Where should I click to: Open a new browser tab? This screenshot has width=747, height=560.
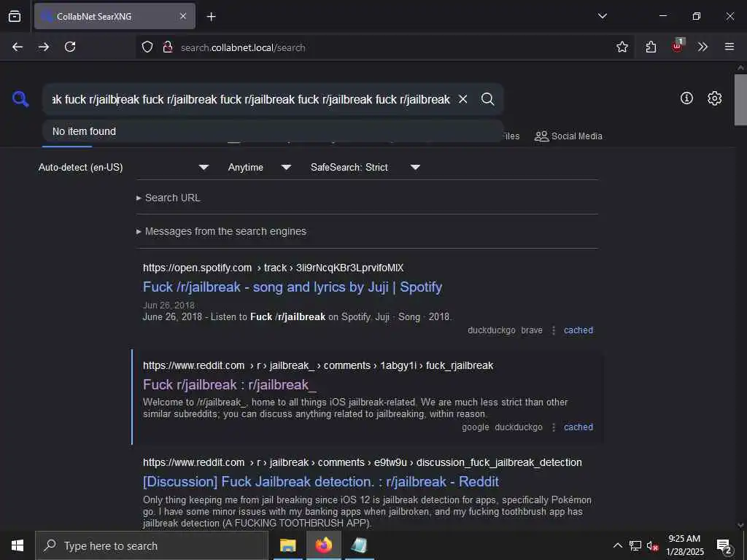(212, 17)
